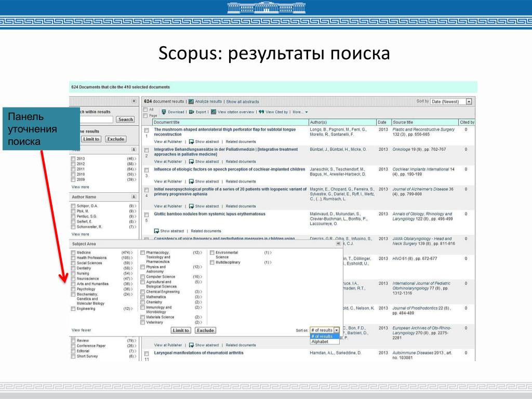The height and width of the screenshot is (399, 532).
Task: Click View Cited by quote icon
Action: pos(261,112)
